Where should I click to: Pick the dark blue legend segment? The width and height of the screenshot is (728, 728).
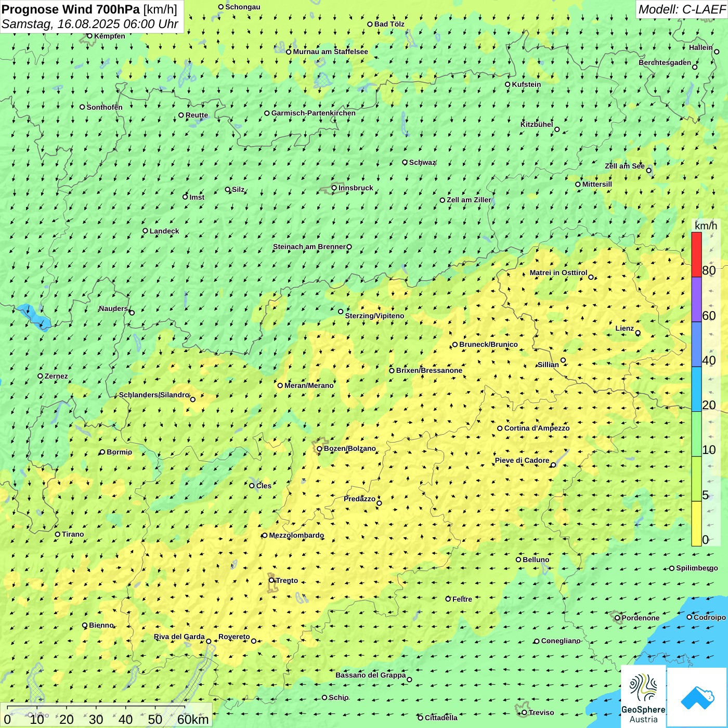click(696, 345)
